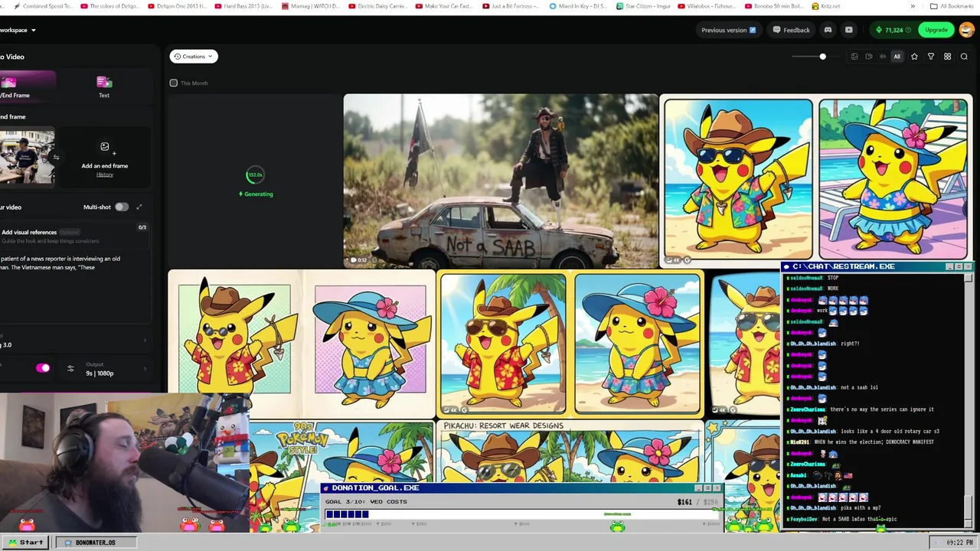Open the Mixed In Key - DJ S... bookmark
This screenshot has height=551, width=980.
(578, 6)
